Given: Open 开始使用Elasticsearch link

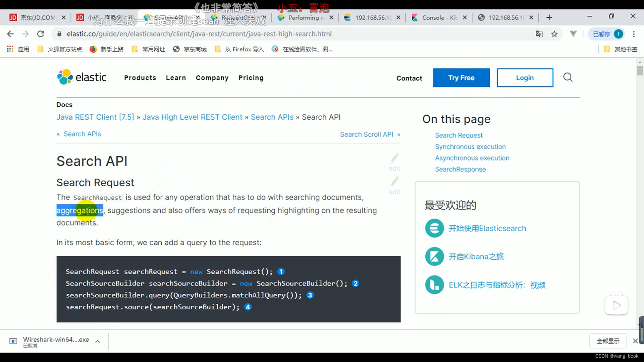Looking at the screenshot, I should coord(487,229).
